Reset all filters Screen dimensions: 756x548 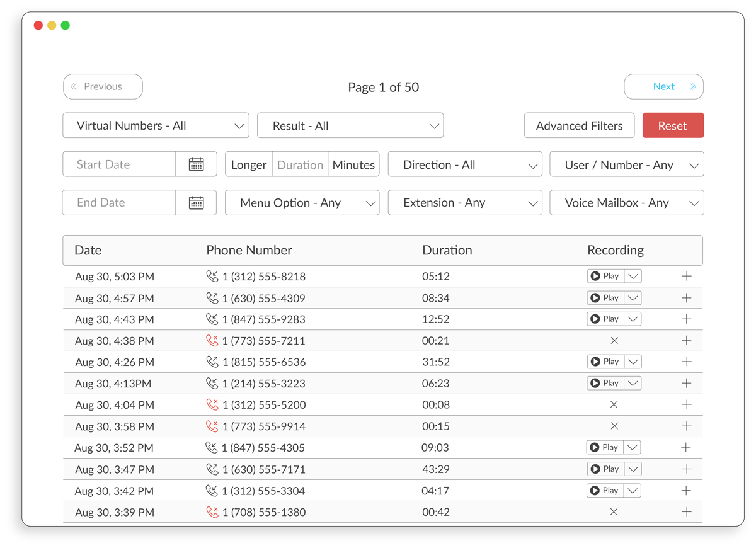tap(673, 125)
